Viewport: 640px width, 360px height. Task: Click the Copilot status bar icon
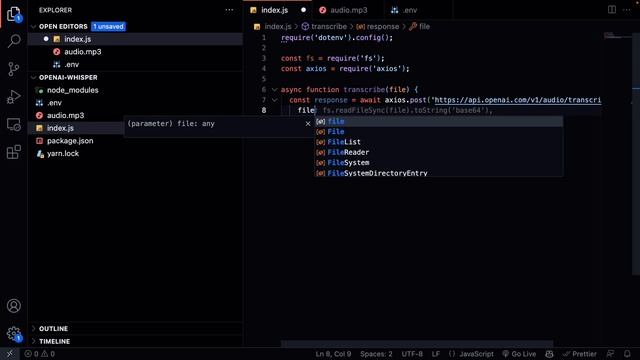pyautogui.click(x=549, y=354)
